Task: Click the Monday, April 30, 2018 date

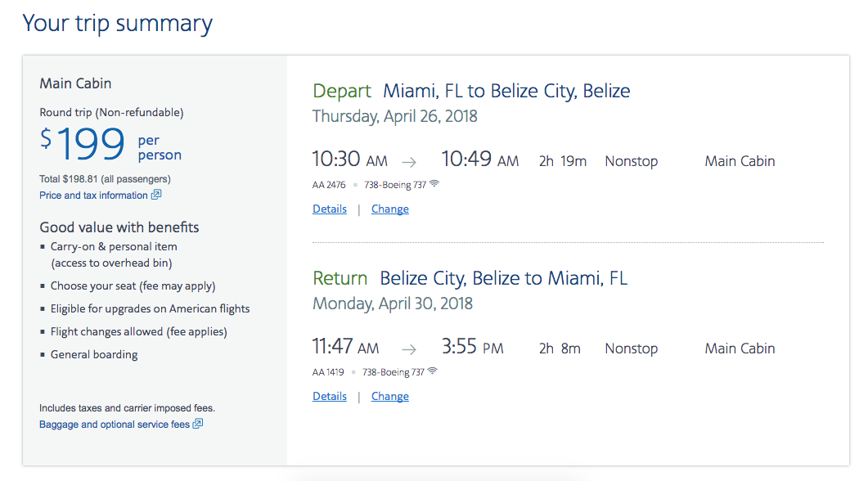Action: click(393, 303)
